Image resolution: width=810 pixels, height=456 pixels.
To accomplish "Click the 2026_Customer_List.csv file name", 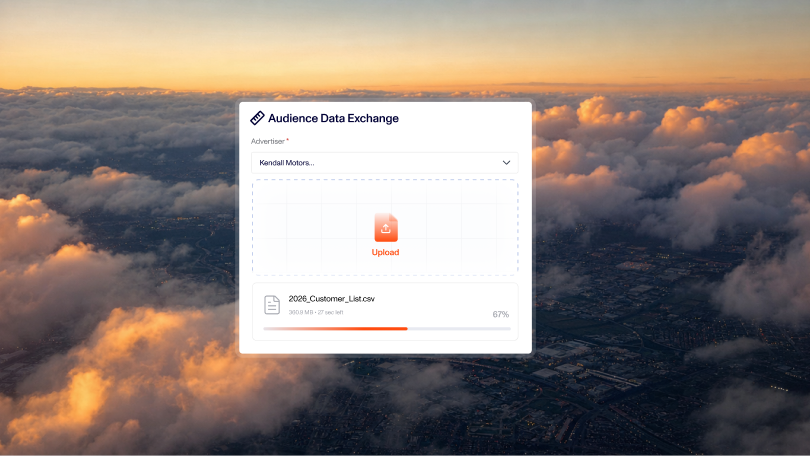I will 332,298.
